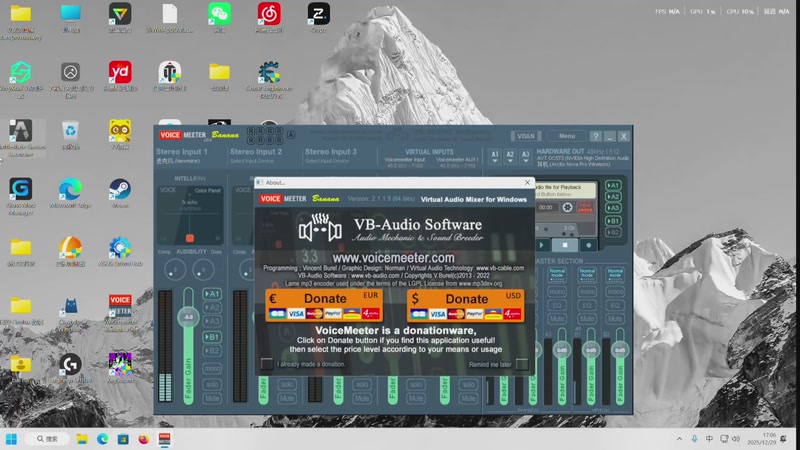
Task: Toggle A2 routing on Stereo Input 1
Action: coord(212,308)
